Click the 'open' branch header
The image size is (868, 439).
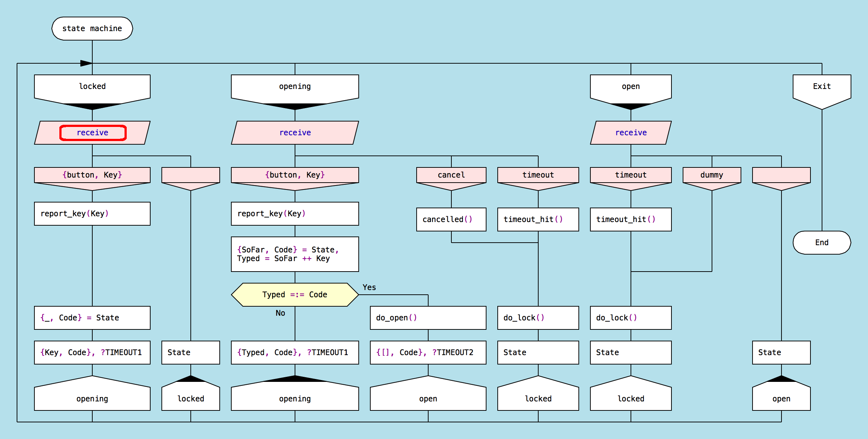[631, 87]
